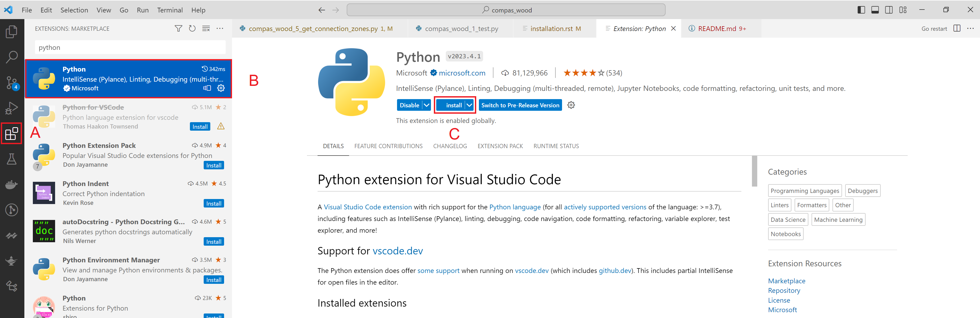Screen dimensions: 980x318
Task: Open the Docker view in activity bar
Action: point(11,184)
